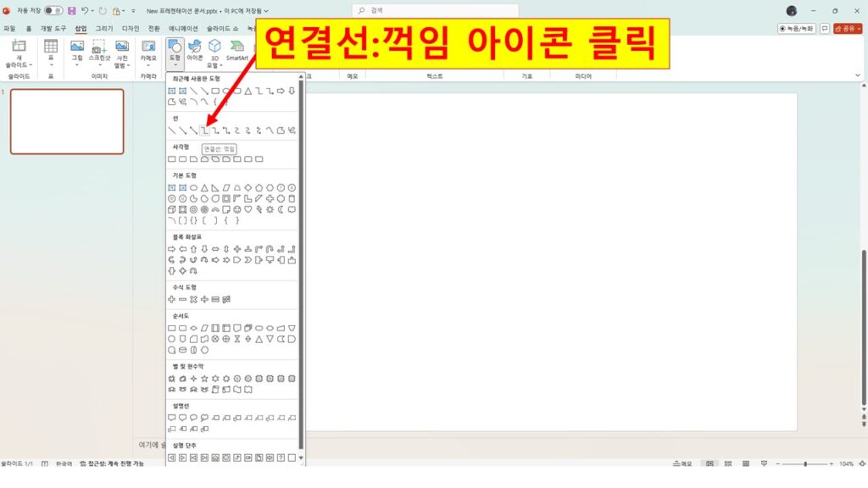Select the rectangular speech bubble under 설명선
Image resolution: width=868 pixels, height=488 pixels.
point(171,419)
